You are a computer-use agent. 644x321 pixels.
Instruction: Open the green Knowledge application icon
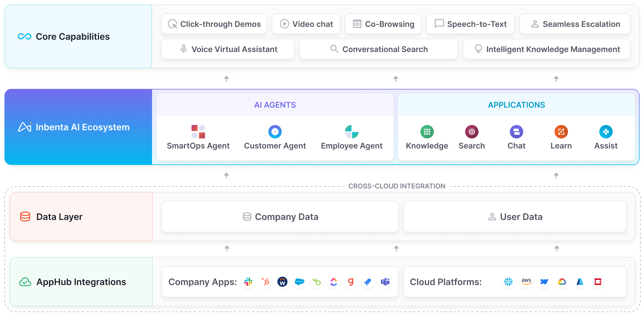pyautogui.click(x=427, y=132)
